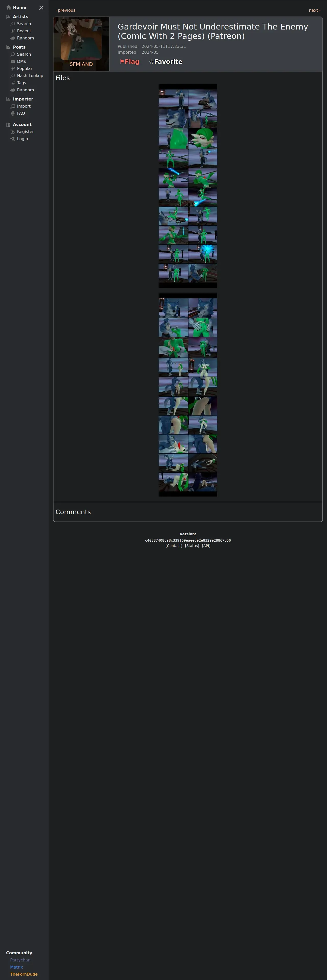Click the Random artists dice icon
The image size is (327, 980).
[x=13, y=38]
